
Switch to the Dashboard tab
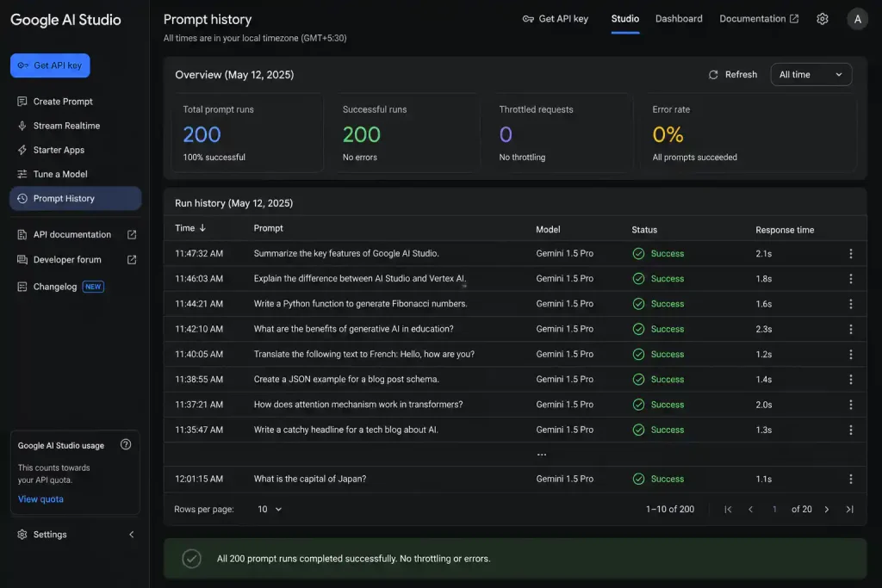click(679, 19)
